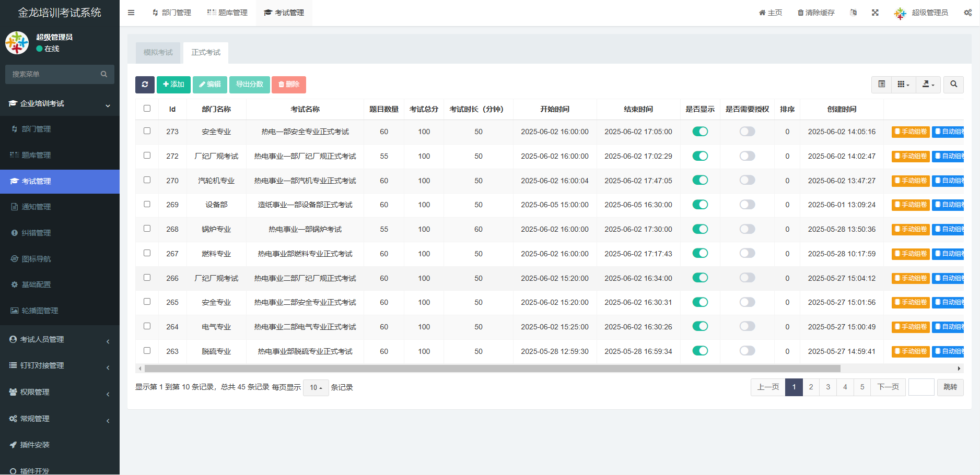
Task: Switch to the 正式考试 tab
Action: [x=206, y=53]
